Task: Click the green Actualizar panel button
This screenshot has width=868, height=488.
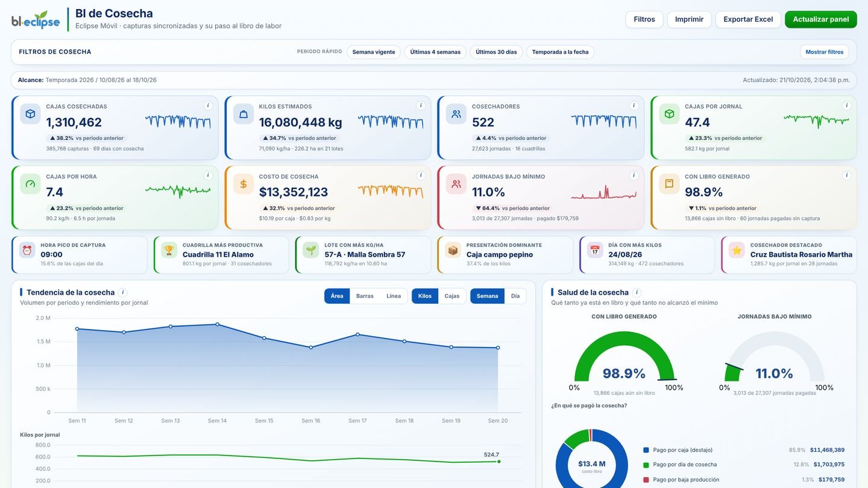Action: point(821,19)
